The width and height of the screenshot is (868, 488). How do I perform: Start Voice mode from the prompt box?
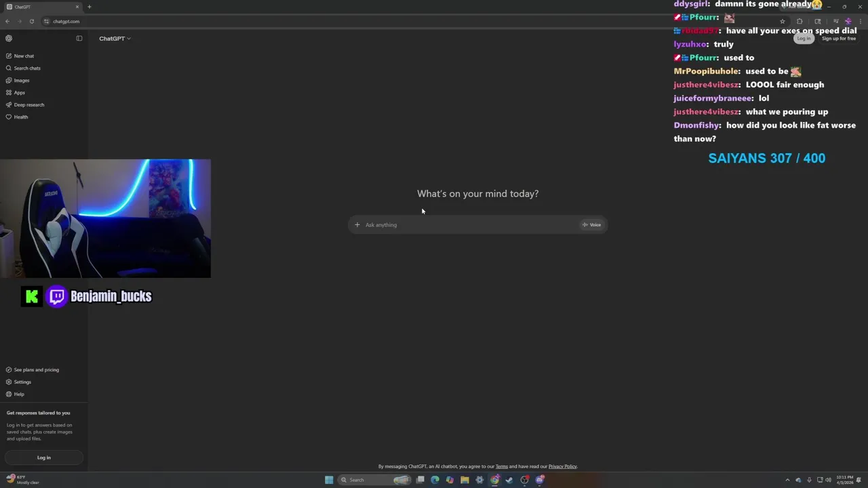[591, 224]
